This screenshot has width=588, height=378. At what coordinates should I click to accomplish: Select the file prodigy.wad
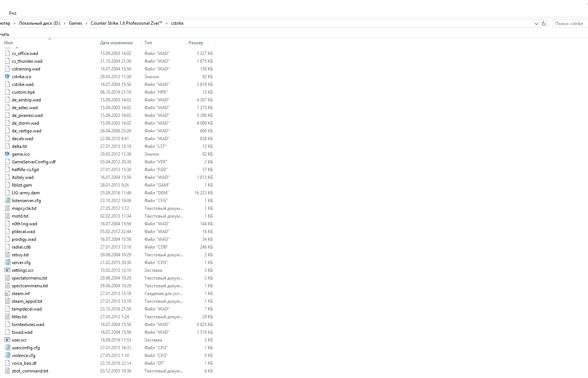point(24,239)
